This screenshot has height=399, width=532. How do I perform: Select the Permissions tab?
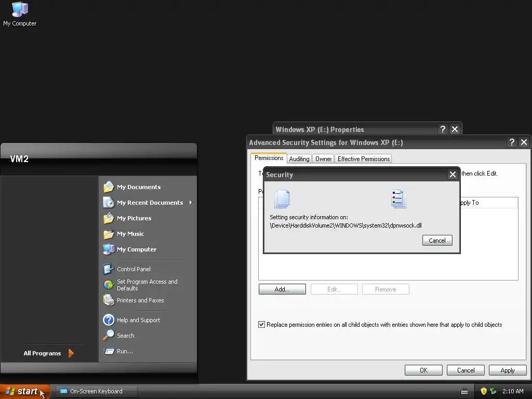269,158
